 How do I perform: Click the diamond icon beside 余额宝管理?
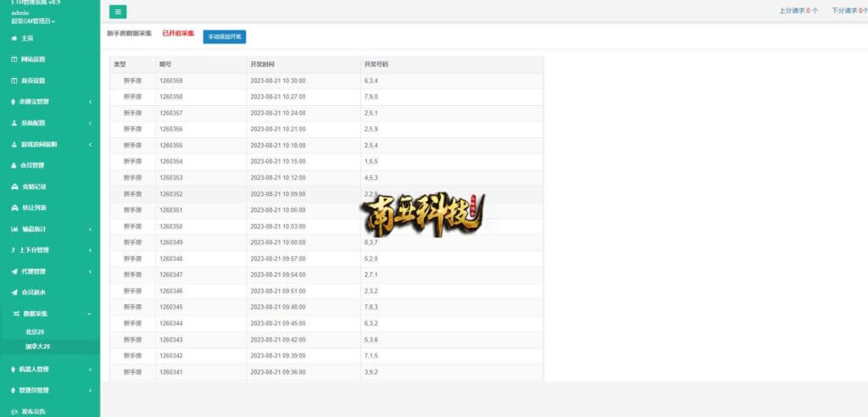(x=14, y=102)
